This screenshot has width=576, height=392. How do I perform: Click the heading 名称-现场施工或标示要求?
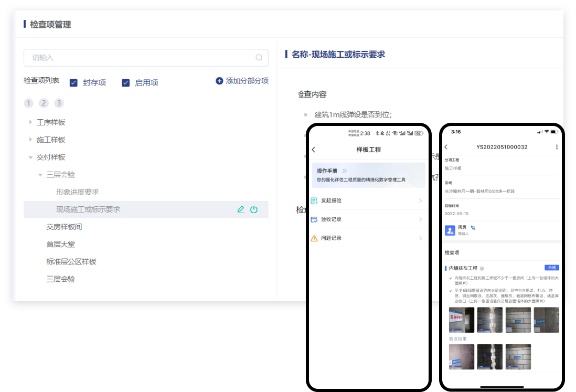(338, 55)
